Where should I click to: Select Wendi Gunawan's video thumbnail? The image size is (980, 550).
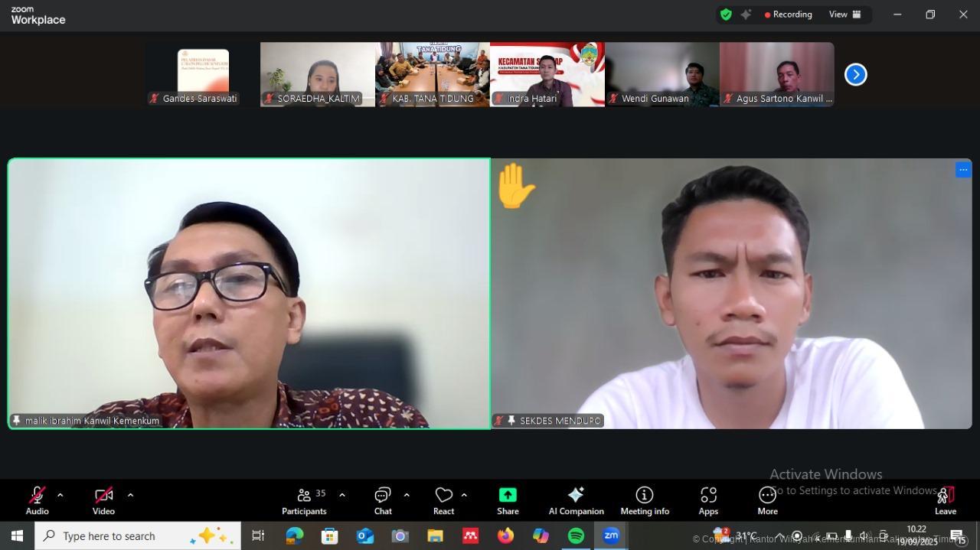[x=662, y=74]
